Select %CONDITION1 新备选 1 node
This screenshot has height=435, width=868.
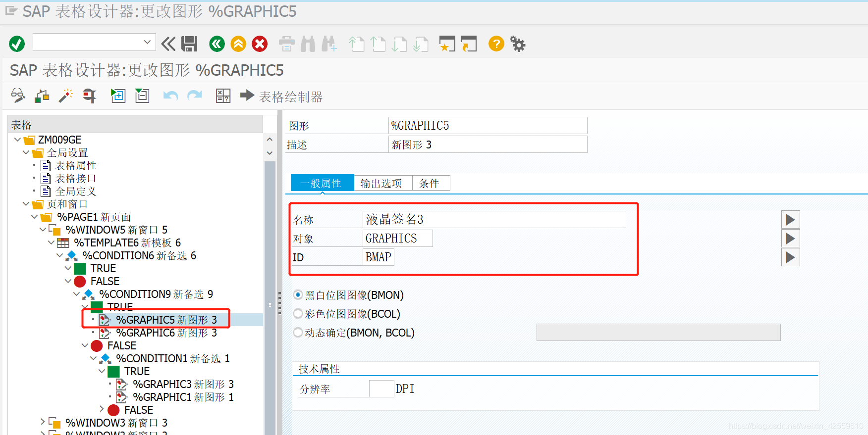click(x=172, y=358)
